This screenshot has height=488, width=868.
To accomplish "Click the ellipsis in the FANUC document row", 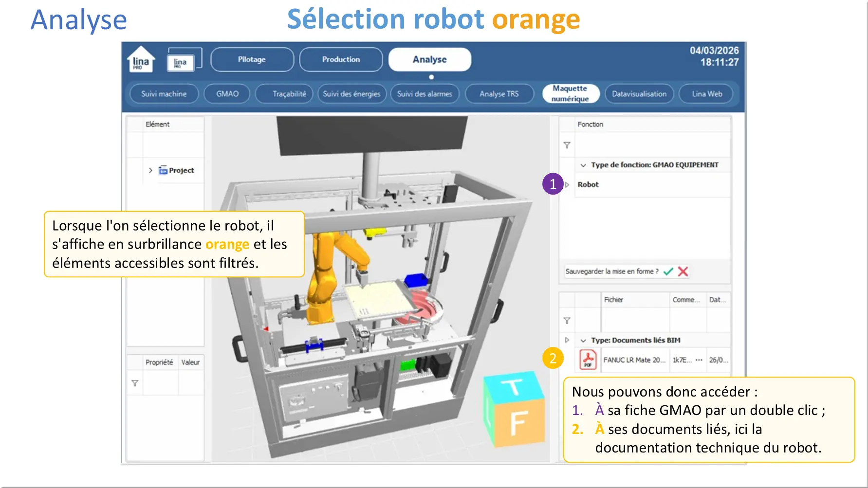I will click(699, 360).
